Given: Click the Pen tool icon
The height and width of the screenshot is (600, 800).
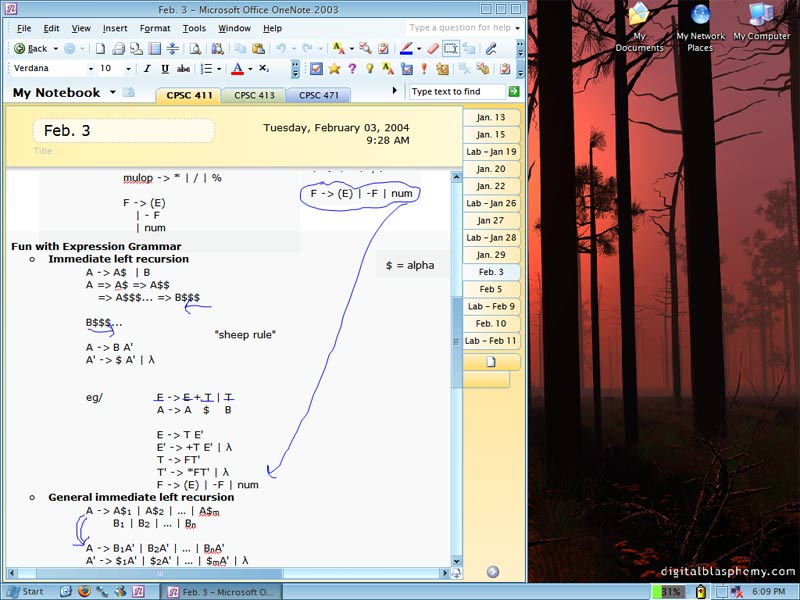Looking at the screenshot, I should [406, 48].
